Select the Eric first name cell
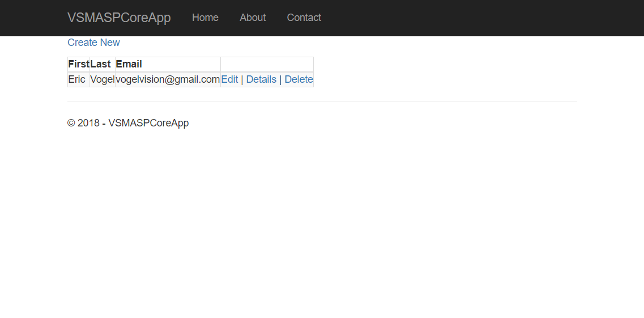Viewport: 644px width, 318px height. (77, 79)
